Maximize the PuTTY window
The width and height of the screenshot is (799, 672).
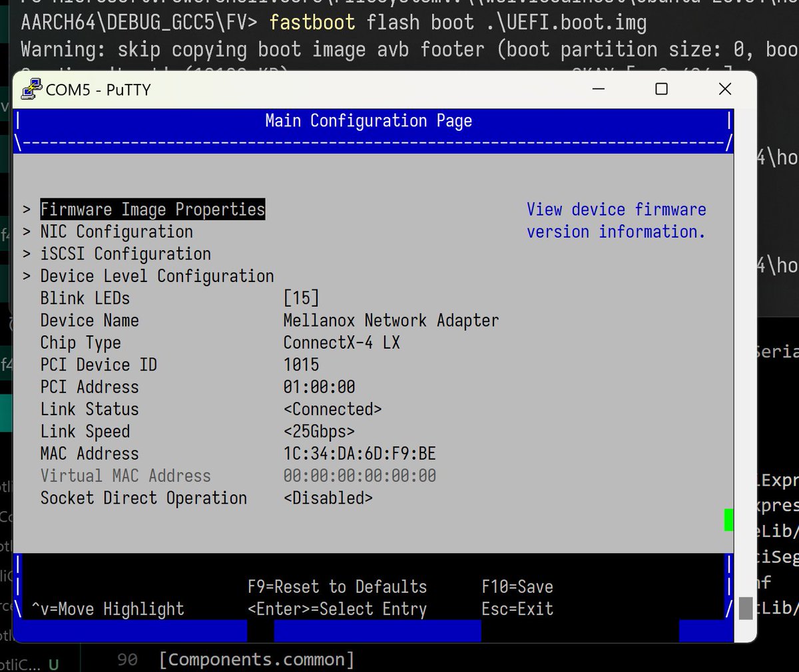(661, 88)
